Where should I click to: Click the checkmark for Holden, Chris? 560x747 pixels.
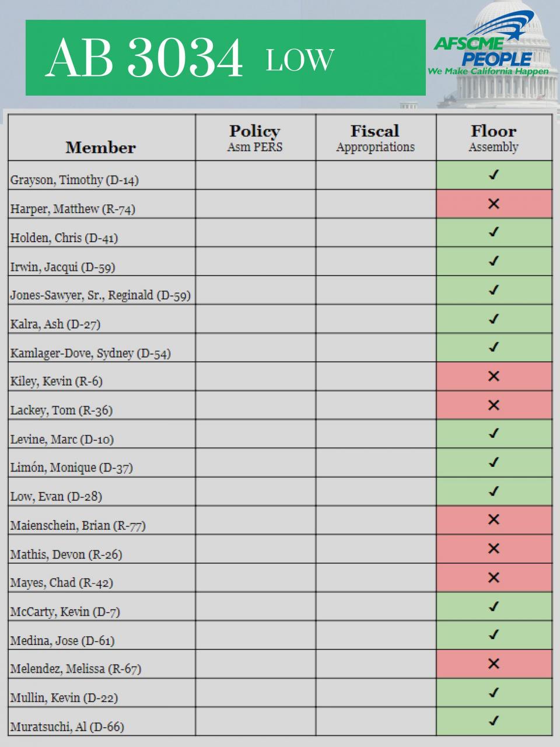(494, 232)
